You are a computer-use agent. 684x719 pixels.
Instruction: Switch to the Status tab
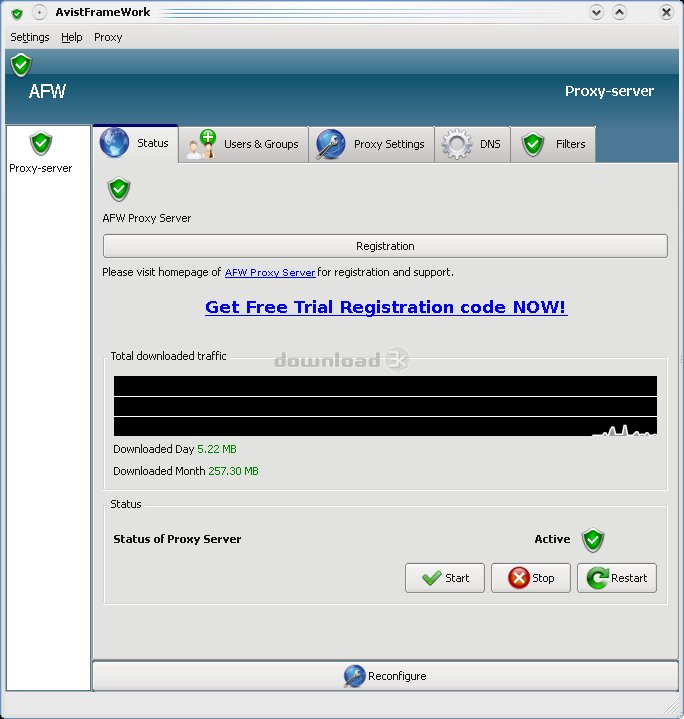coord(135,143)
